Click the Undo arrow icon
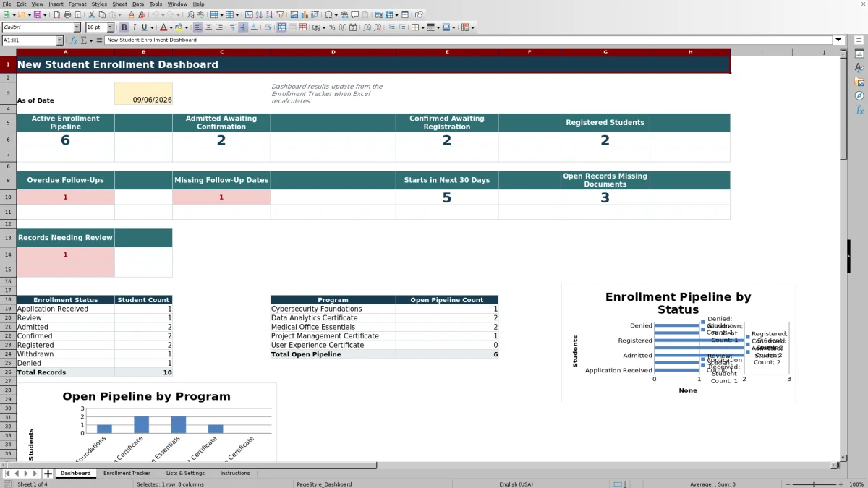The height and width of the screenshot is (488, 868). 156,14
